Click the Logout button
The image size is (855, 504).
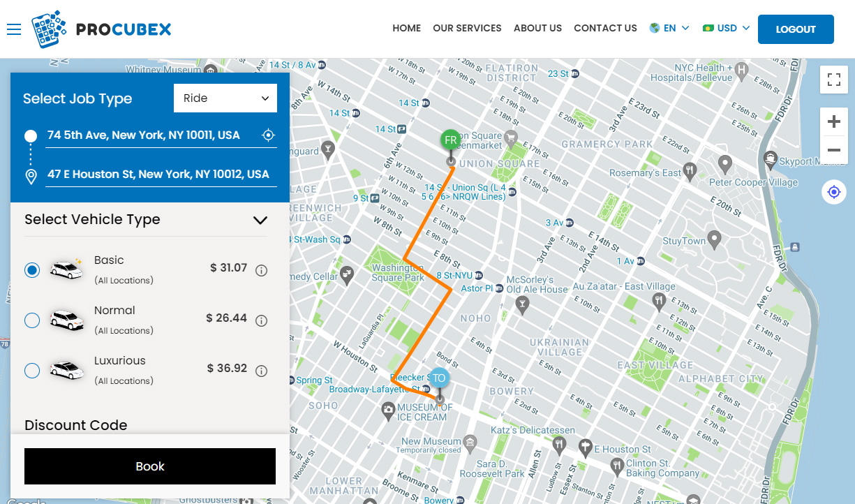[796, 29]
